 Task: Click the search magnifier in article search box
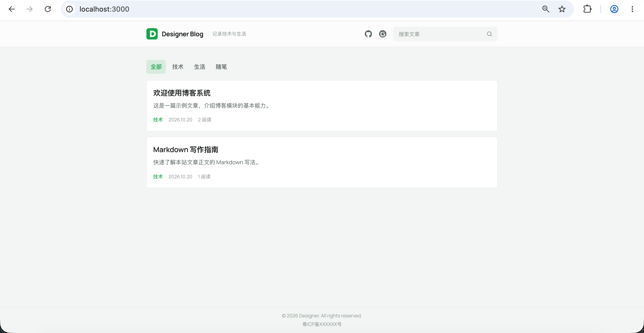489,34
